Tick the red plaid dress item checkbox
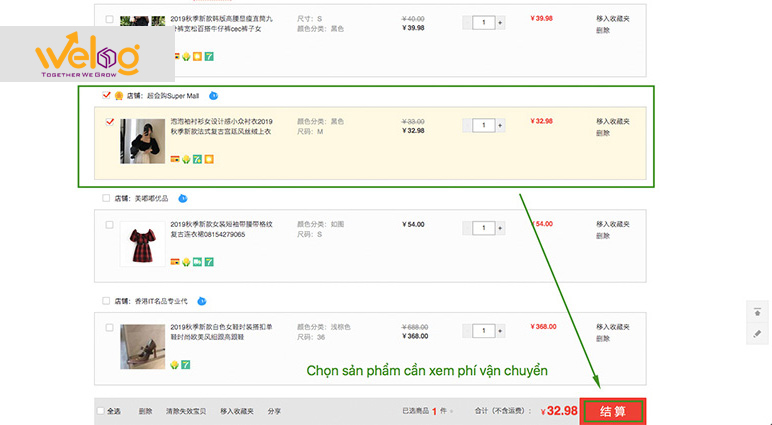Image resolution: width=772 pixels, height=425 pixels. point(109,225)
